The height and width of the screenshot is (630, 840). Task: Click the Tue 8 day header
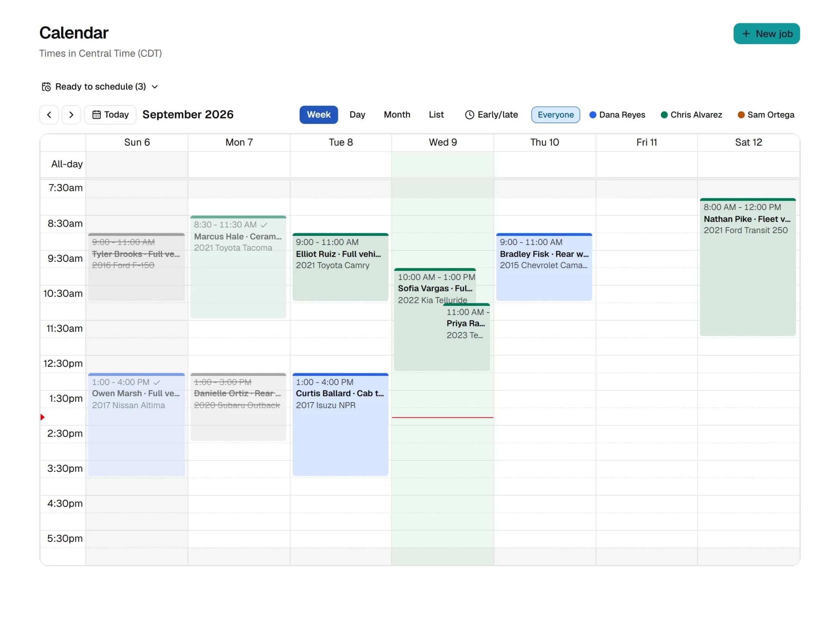pyautogui.click(x=341, y=142)
